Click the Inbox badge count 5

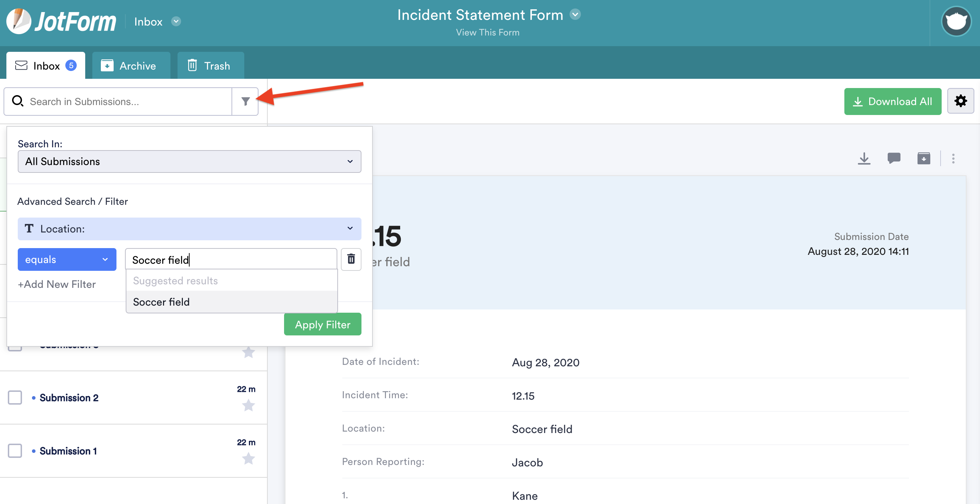(x=71, y=65)
